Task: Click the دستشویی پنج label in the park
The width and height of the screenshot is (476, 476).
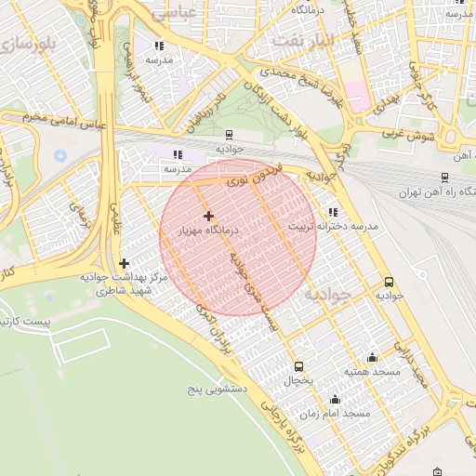Action: (218, 390)
